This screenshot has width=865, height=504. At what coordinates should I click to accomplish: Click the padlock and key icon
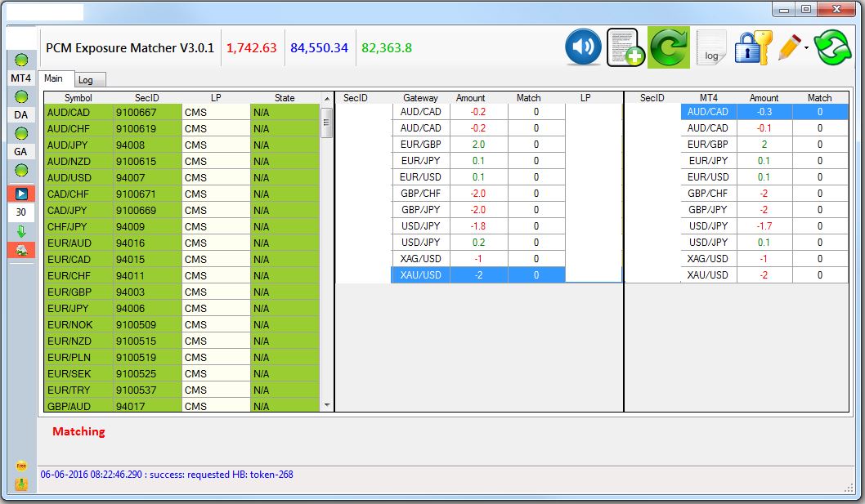tap(752, 47)
